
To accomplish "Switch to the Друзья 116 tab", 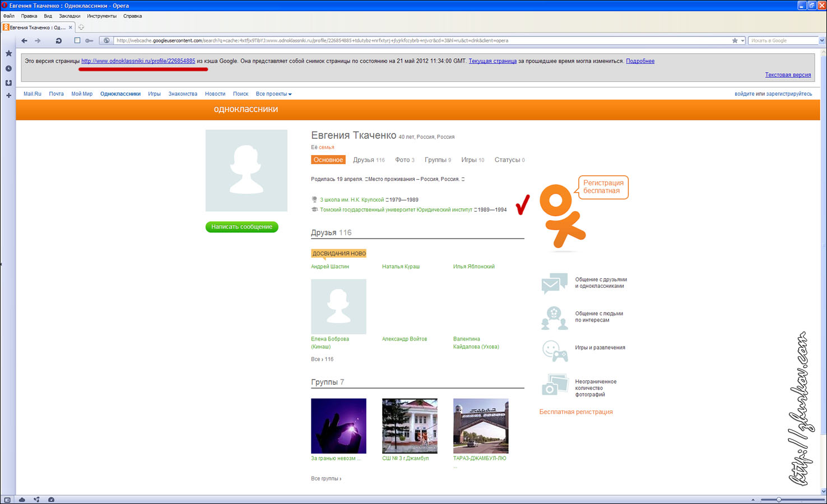I will click(368, 160).
